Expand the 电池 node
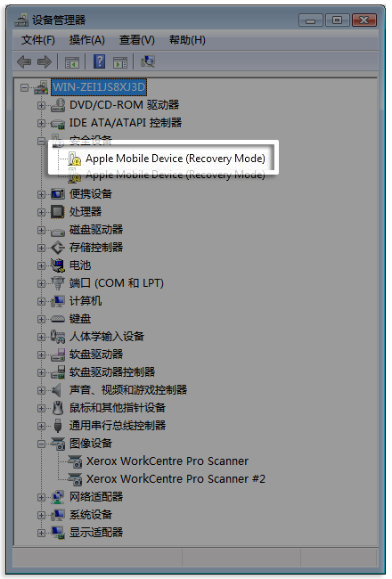392x579 pixels. [x=41, y=265]
